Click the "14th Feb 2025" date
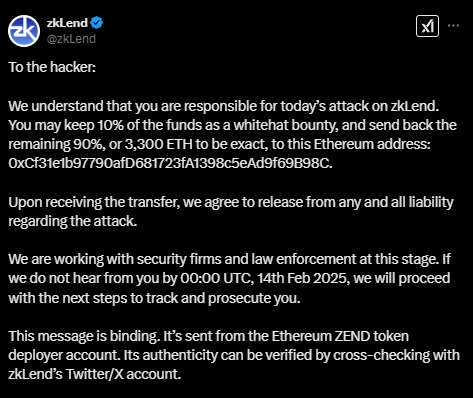Viewport: 473px width, 398px height. point(303,278)
